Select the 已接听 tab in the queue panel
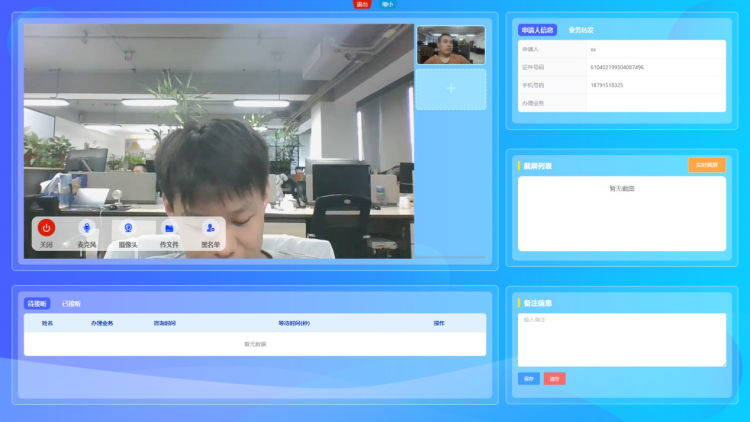This screenshot has height=422, width=750. 71,304
